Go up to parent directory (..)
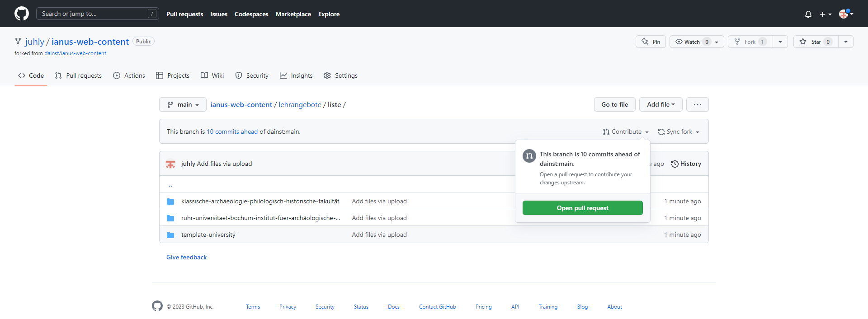The image size is (868, 319). click(170, 184)
